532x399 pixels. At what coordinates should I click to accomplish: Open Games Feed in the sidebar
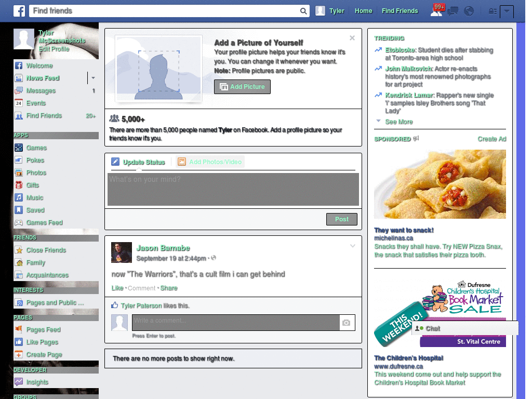(x=45, y=222)
